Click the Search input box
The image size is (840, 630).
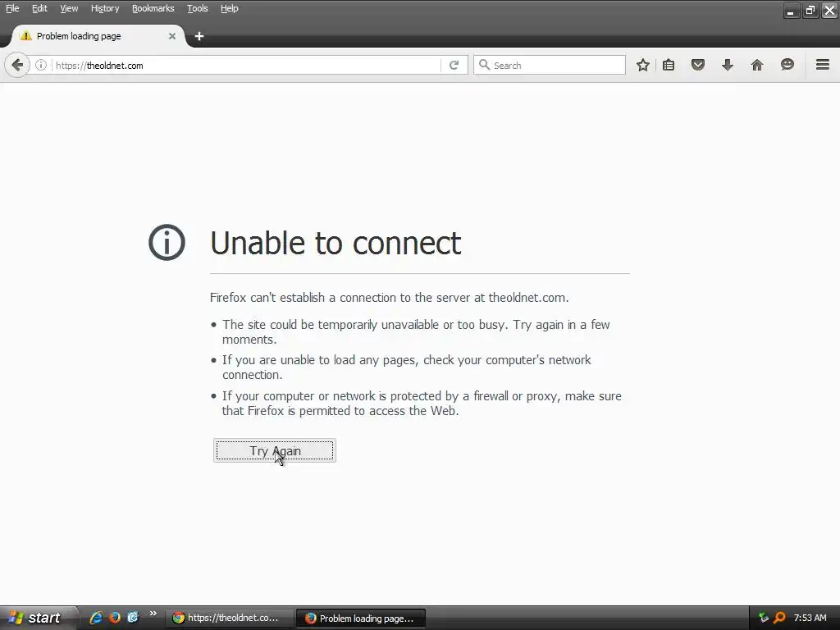click(550, 66)
